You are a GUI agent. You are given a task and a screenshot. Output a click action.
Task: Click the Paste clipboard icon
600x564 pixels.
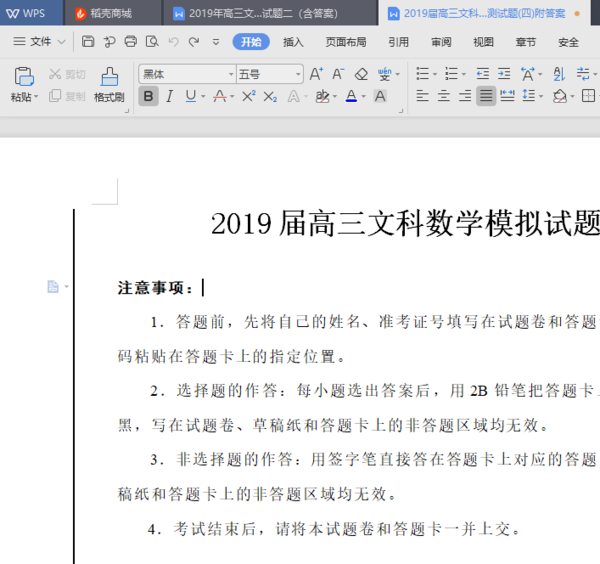(x=24, y=77)
